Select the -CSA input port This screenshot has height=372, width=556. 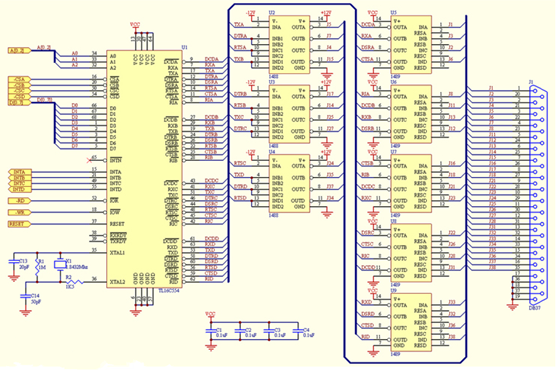pyautogui.click(x=19, y=79)
